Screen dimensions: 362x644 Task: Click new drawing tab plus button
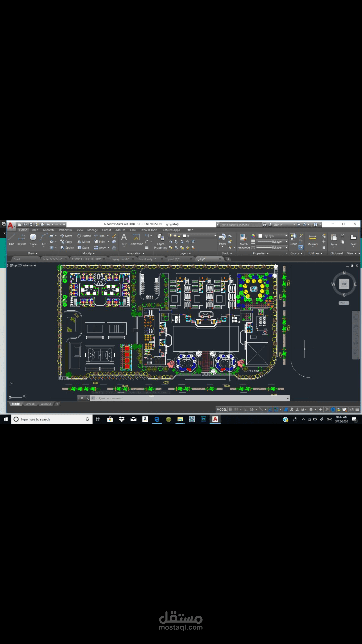228,259
